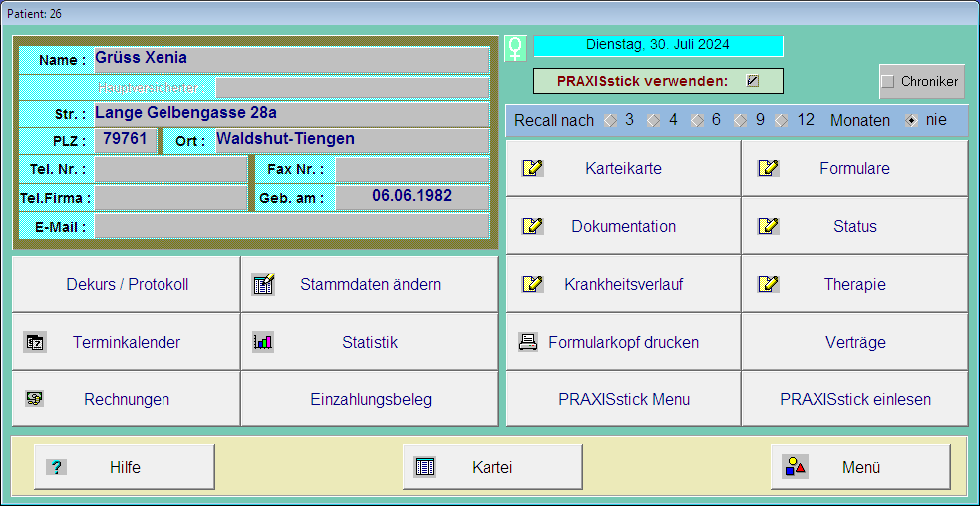The width and height of the screenshot is (980, 506).
Task: Click the shapes icon on Menü button
Action: point(795,467)
